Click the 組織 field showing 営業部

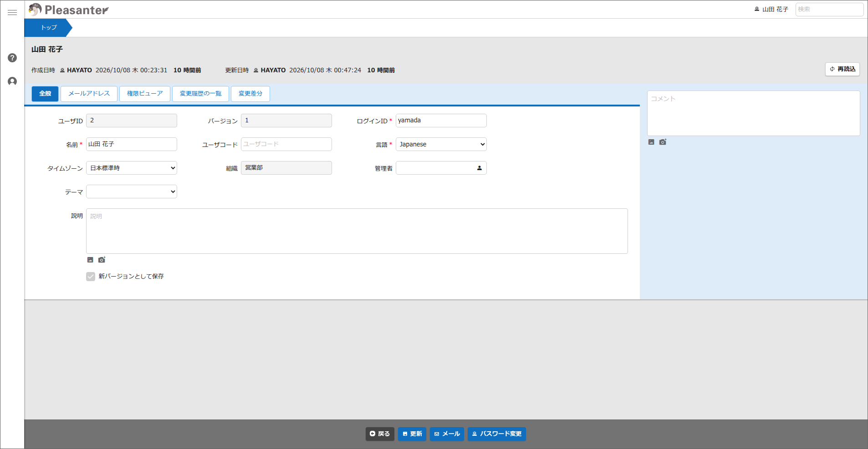pos(286,168)
